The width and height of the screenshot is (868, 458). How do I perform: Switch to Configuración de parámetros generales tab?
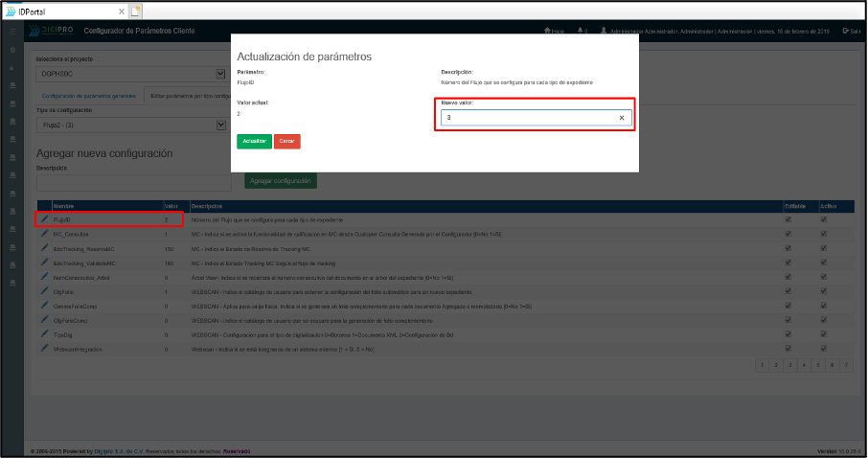pos(88,96)
